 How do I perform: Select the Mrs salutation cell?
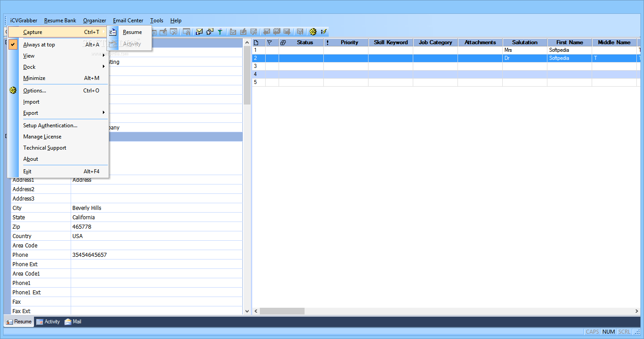click(525, 50)
